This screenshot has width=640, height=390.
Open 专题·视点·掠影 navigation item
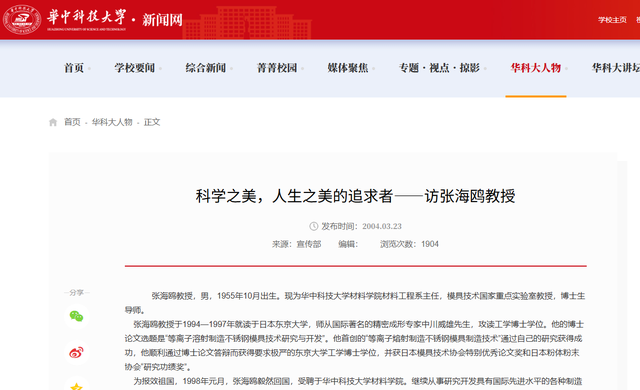pyautogui.click(x=439, y=68)
